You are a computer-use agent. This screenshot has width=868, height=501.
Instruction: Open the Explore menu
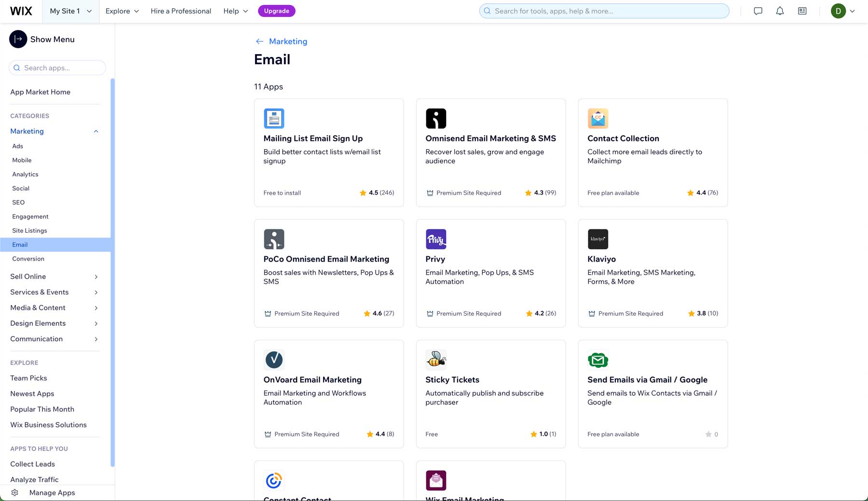[122, 11]
